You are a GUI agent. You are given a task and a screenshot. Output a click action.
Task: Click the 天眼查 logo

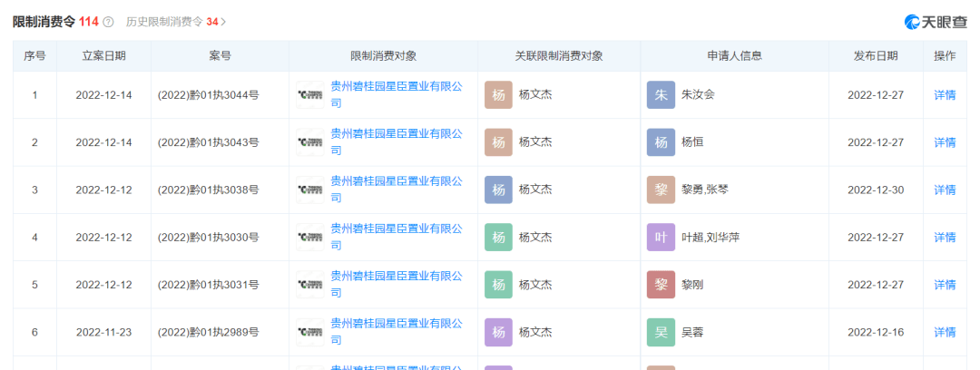pos(936,22)
